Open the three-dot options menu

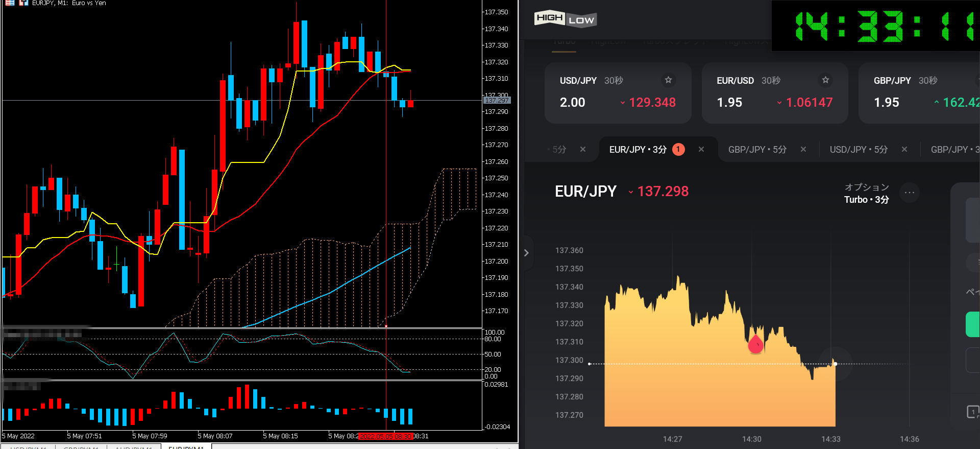pyautogui.click(x=909, y=193)
